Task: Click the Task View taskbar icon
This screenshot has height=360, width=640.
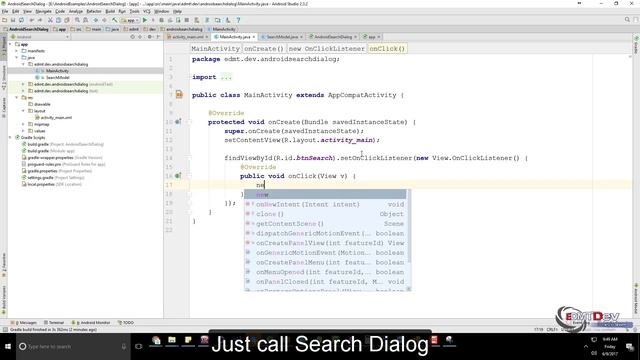Action: 139,347
